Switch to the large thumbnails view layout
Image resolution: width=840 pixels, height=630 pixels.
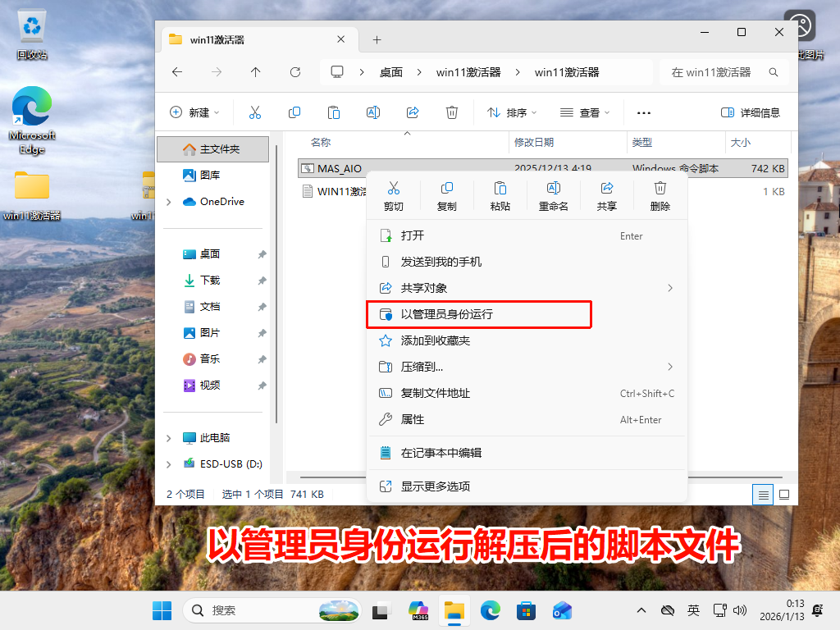[x=784, y=495]
